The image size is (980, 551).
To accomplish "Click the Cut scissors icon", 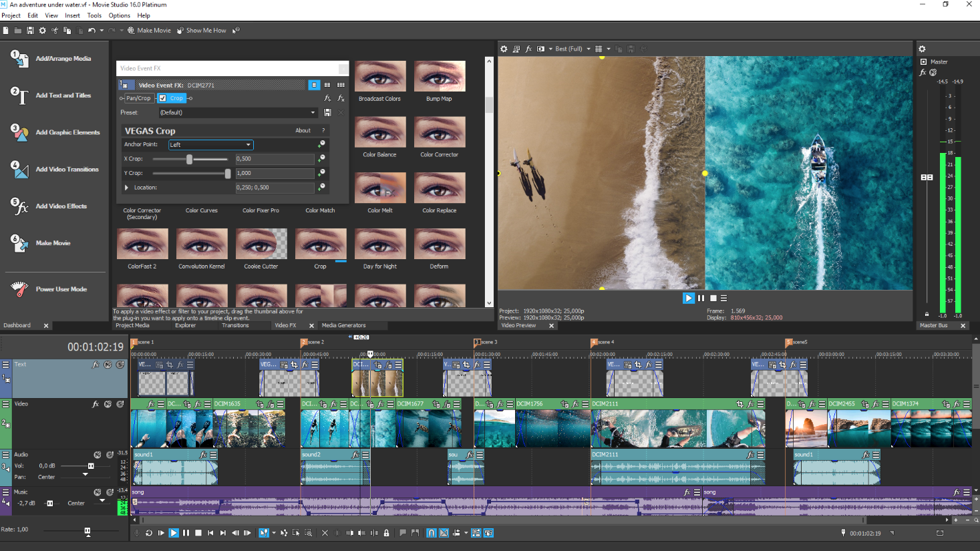I will click(x=55, y=31).
